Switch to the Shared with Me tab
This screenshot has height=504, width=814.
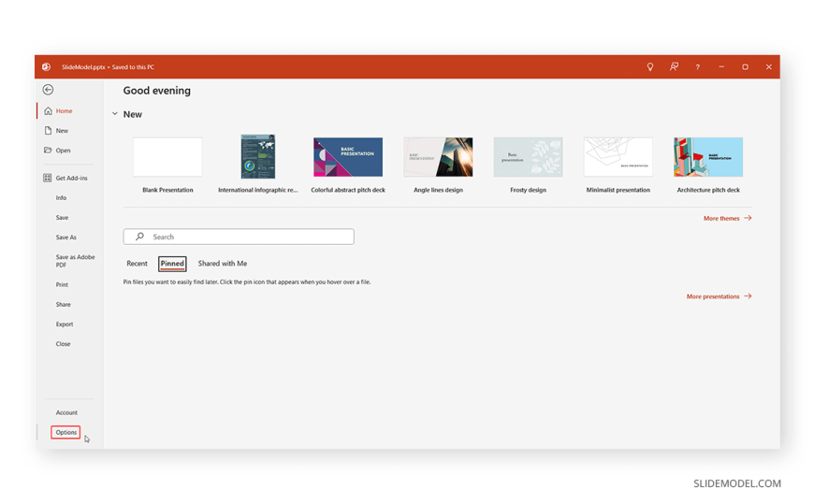click(223, 264)
